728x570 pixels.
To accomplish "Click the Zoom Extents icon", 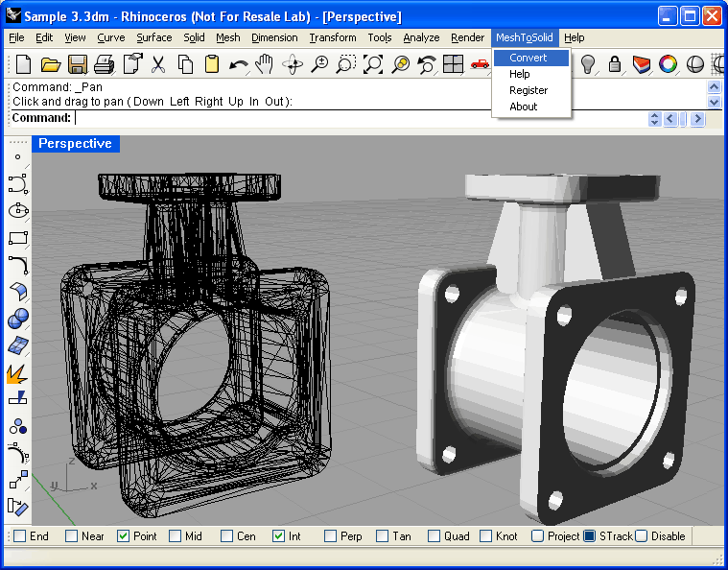I will pos(373,64).
